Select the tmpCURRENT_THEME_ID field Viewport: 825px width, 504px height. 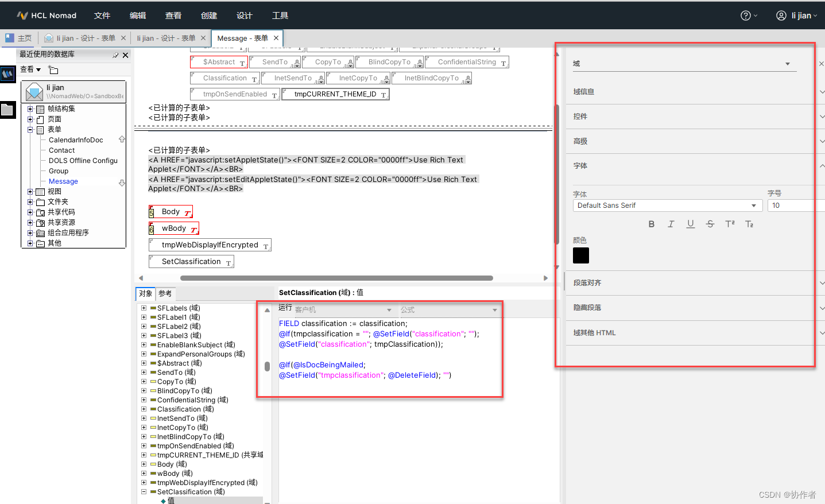335,94
